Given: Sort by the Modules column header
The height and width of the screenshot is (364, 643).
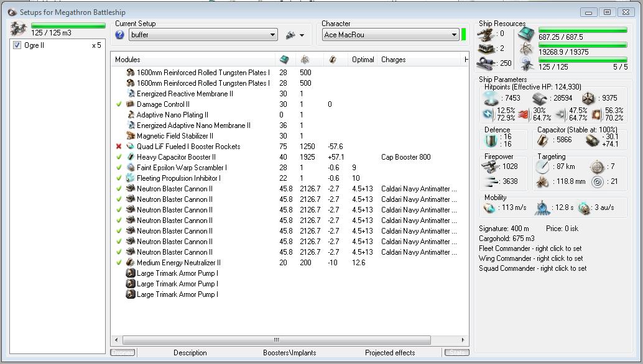Looking at the screenshot, I should click(127, 60).
